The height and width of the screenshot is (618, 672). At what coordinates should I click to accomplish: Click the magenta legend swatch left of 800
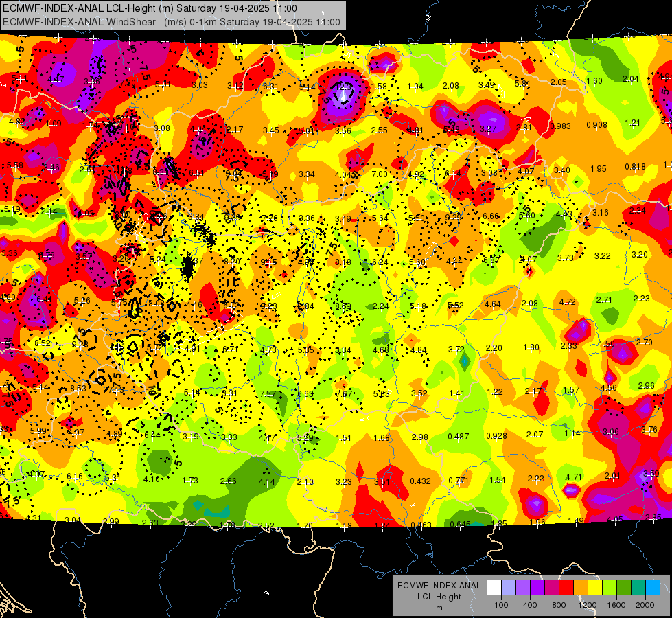point(552,588)
